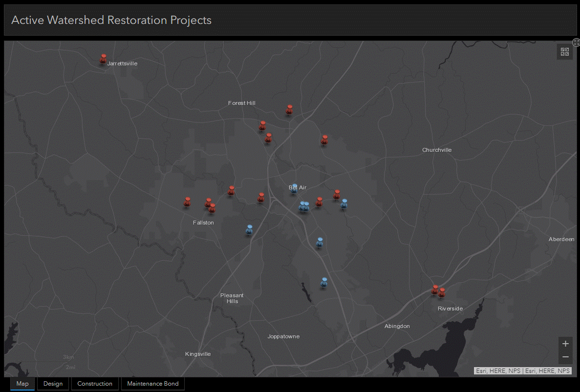The image size is (580, 392).
Task: Zoom in using the plus button
Action: pyautogui.click(x=565, y=343)
